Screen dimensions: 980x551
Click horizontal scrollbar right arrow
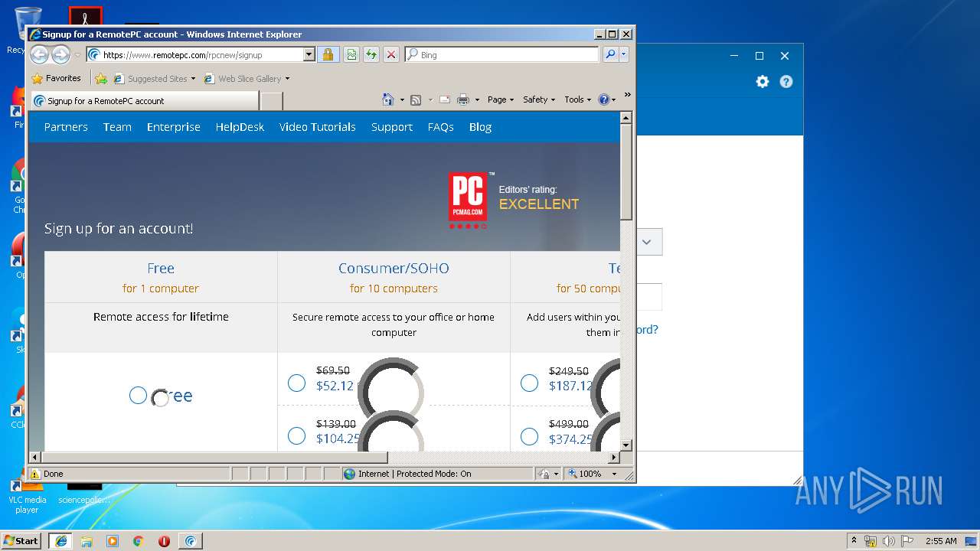pos(614,458)
